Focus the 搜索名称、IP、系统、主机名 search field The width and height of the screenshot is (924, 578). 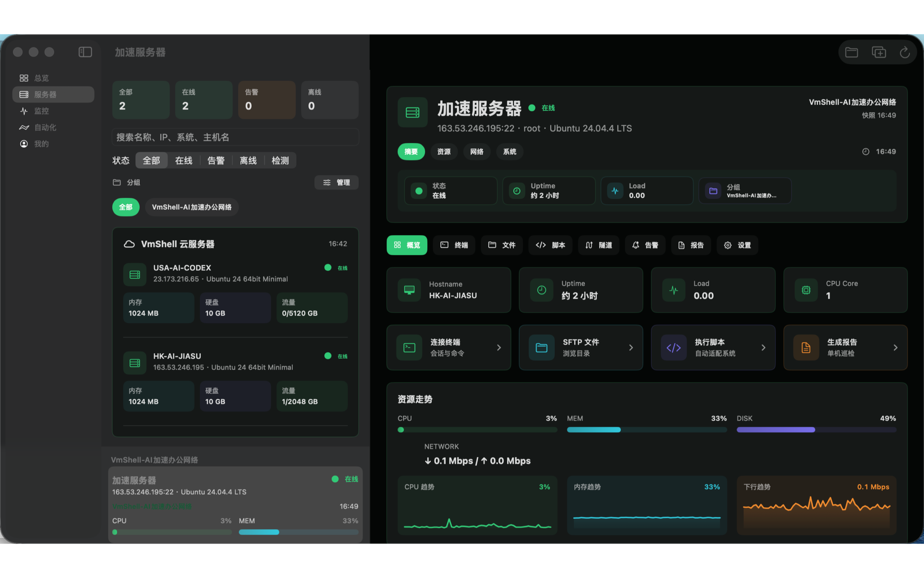coord(235,137)
